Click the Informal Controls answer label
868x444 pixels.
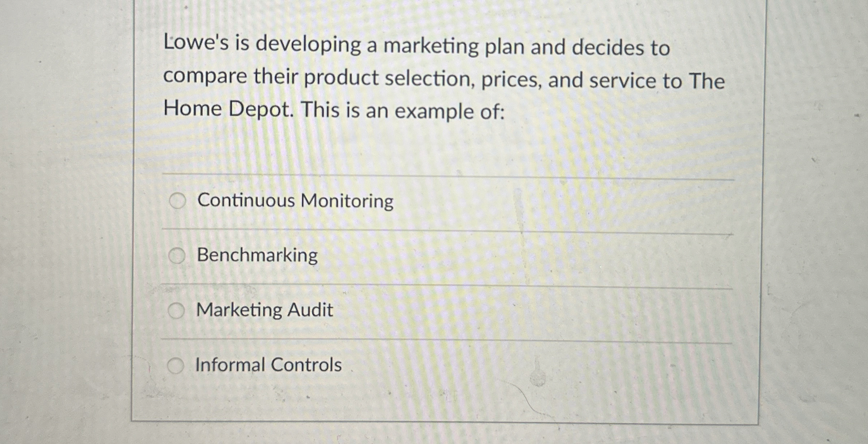click(x=267, y=365)
